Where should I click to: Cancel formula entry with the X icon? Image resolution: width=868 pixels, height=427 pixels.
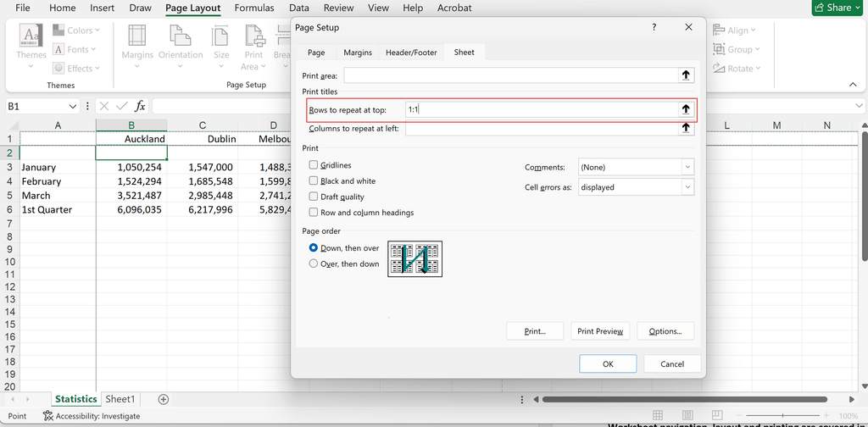tap(104, 106)
